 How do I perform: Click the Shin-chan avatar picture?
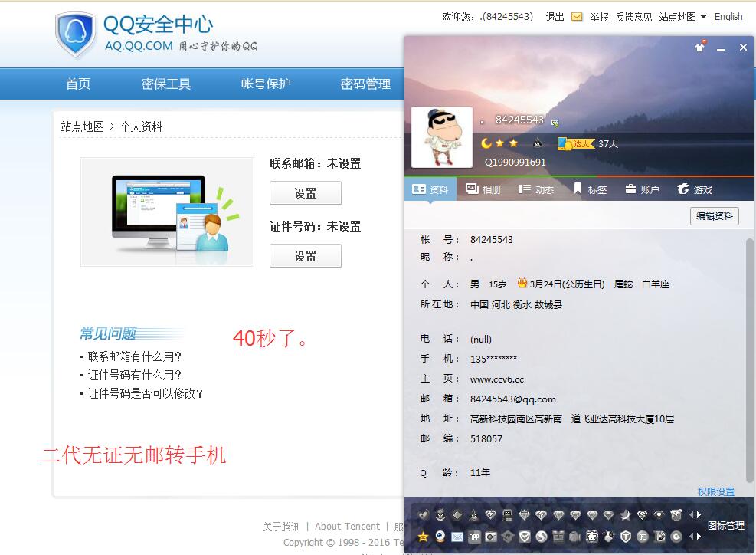click(442, 137)
